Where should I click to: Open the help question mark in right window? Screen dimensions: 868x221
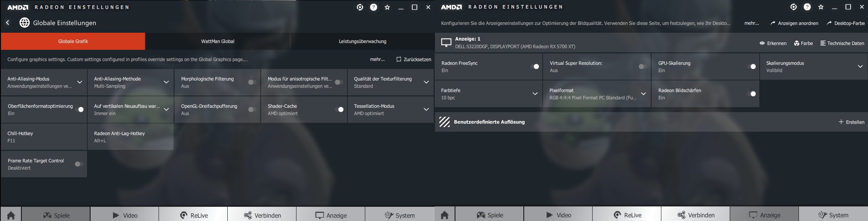coord(807,7)
